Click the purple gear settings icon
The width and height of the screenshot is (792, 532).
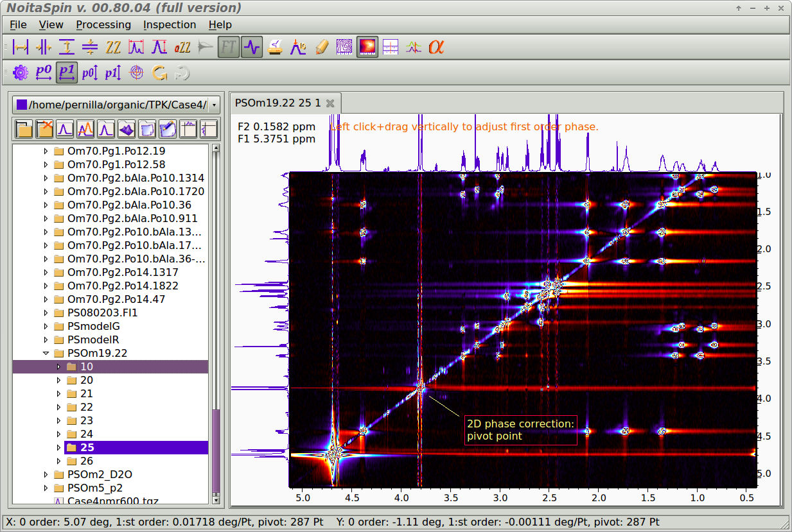point(21,73)
